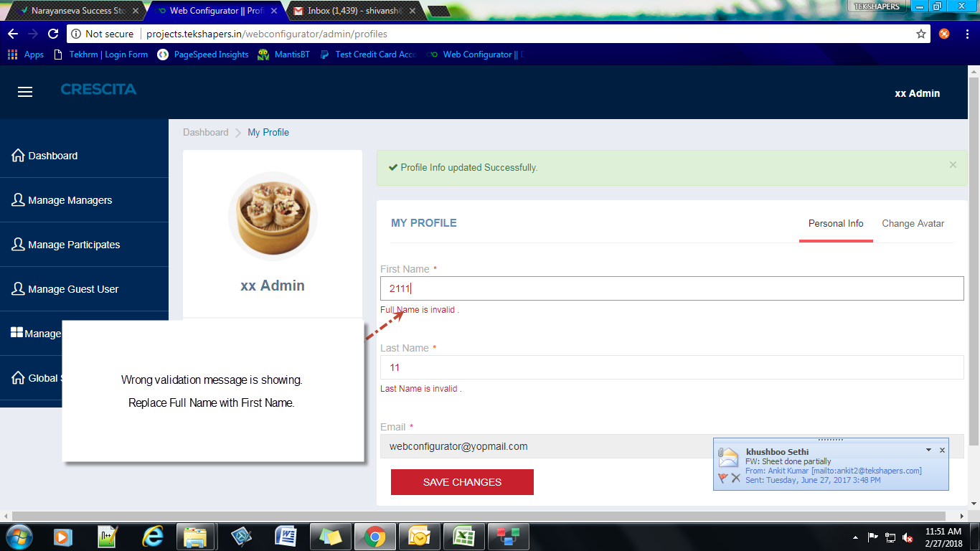Switch to the Change Avatar tab
Image resolution: width=980 pixels, height=551 pixels.
point(913,224)
